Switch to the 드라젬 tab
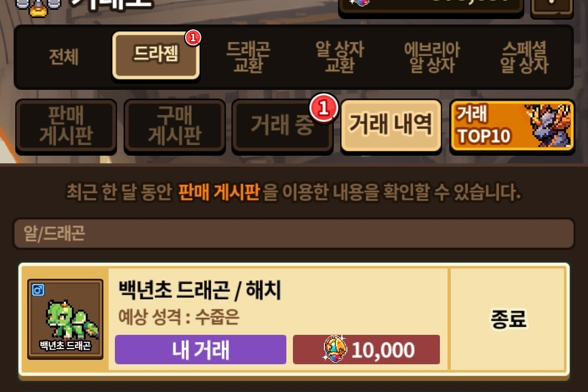Image resolution: width=588 pixels, height=392 pixels. click(156, 55)
